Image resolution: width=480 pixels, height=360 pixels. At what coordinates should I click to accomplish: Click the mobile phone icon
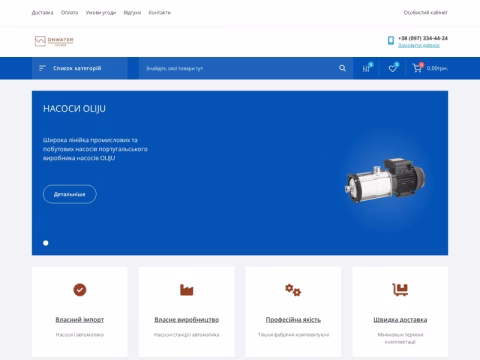coord(391,41)
